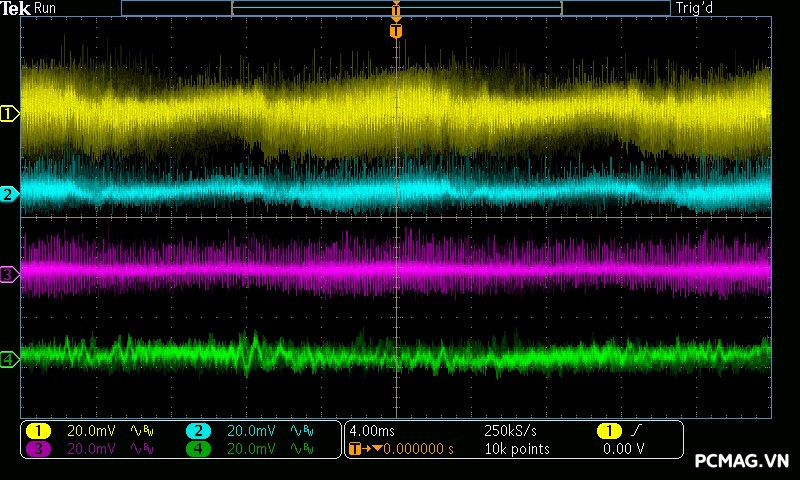Image resolution: width=800 pixels, height=480 pixels.
Task: Click the Run status indicator
Action: click(x=46, y=8)
